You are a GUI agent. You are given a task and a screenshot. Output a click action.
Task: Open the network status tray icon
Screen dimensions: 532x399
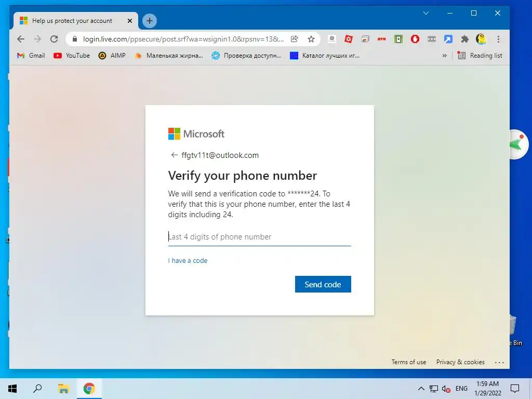pyautogui.click(x=434, y=389)
